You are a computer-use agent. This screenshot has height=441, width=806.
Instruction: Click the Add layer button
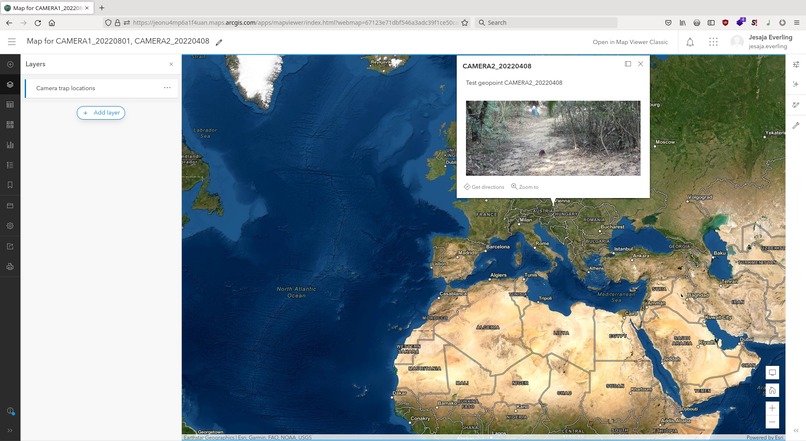pyautogui.click(x=101, y=113)
